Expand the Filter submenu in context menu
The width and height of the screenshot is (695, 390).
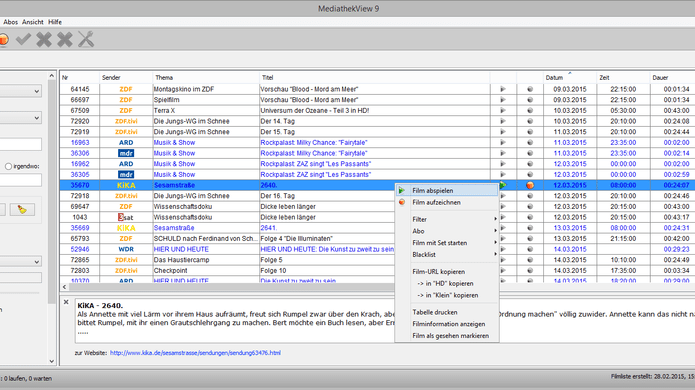click(x=447, y=219)
